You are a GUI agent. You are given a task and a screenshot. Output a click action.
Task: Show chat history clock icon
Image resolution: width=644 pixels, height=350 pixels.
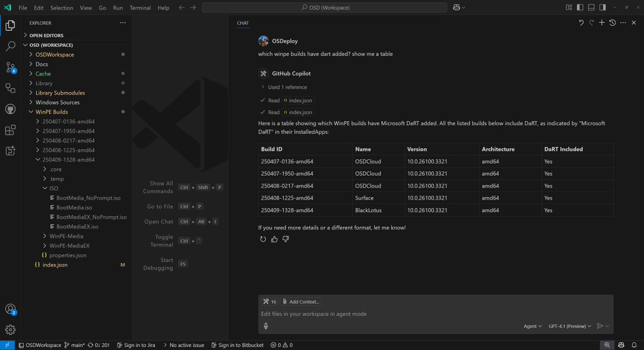click(x=612, y=23)
